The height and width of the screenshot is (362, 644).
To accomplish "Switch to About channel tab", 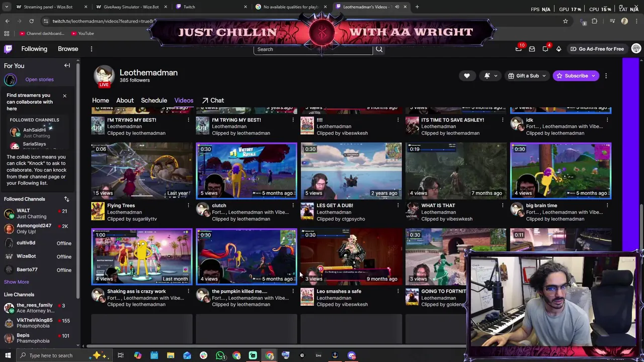I will [125, 101].
